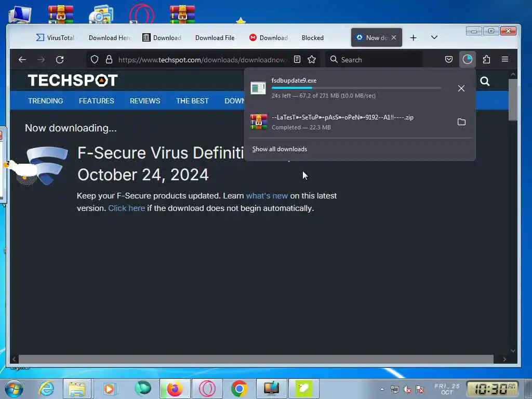Viewport: 532px width, 399px height.
Task: Follow the Click here download link
Action: click(x=127, y=208)
